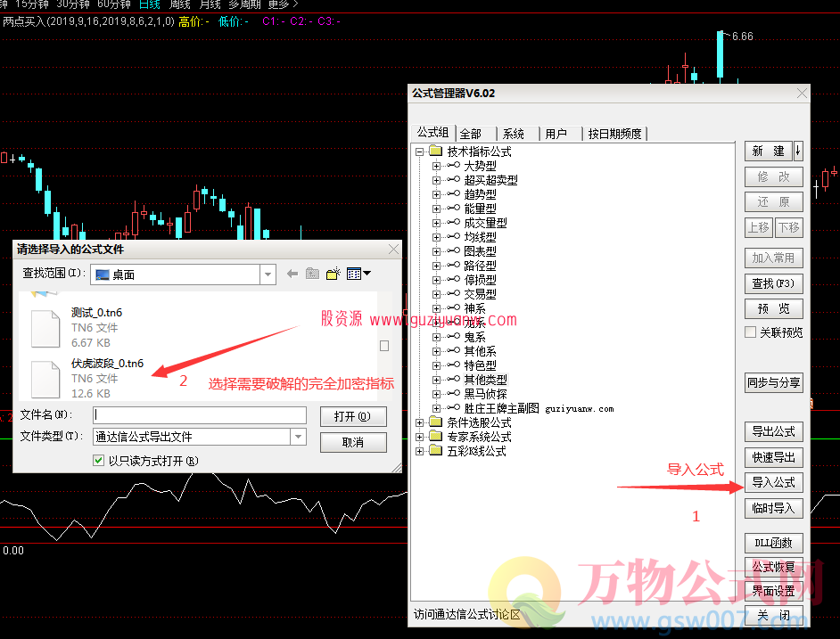Click the back arrow in file dialog
Image resolution: width=840 pixels, height=639 pixels.
292,274
